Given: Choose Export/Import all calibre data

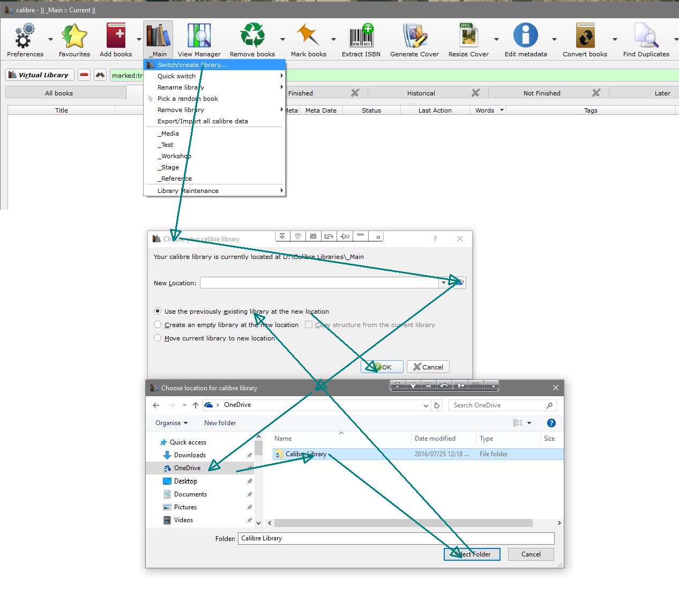Looking at the screenshot, I should pos(214,121).
